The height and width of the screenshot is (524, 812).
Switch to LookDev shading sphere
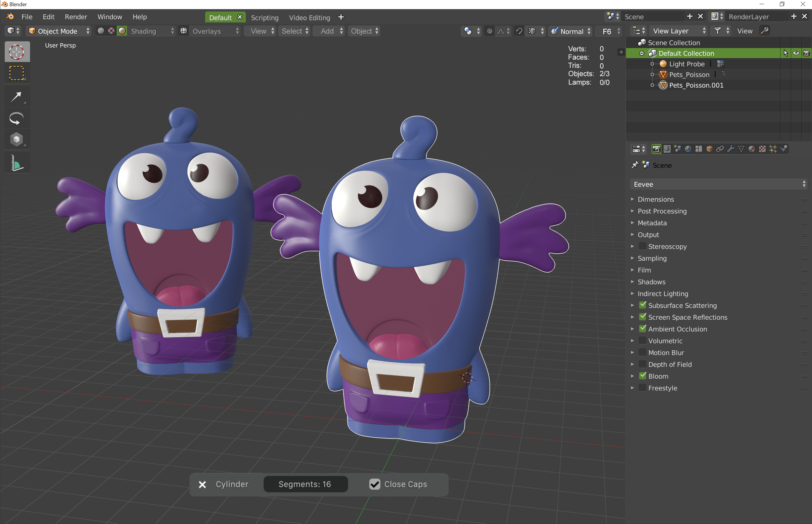111,31
